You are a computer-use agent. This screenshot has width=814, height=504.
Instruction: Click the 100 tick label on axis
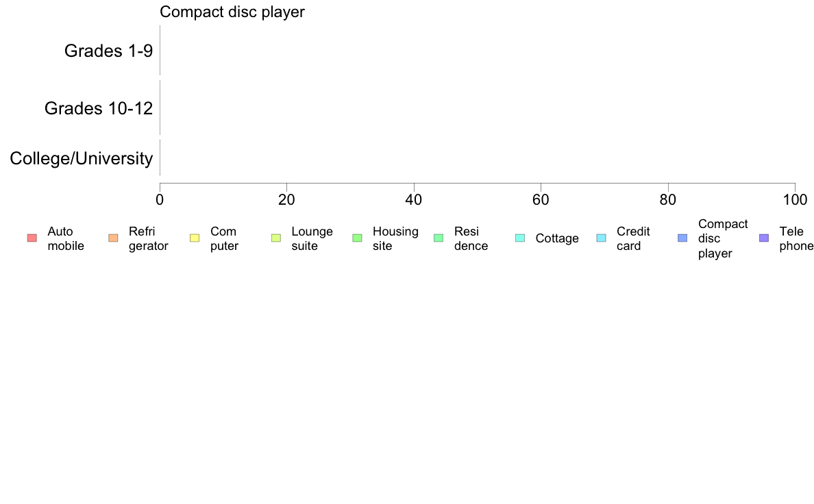tap(795, 200)
